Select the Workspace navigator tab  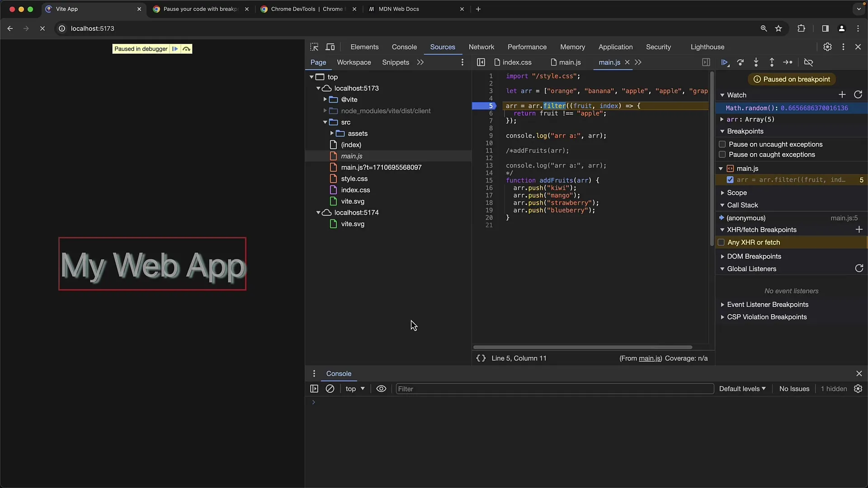[354, 62]
